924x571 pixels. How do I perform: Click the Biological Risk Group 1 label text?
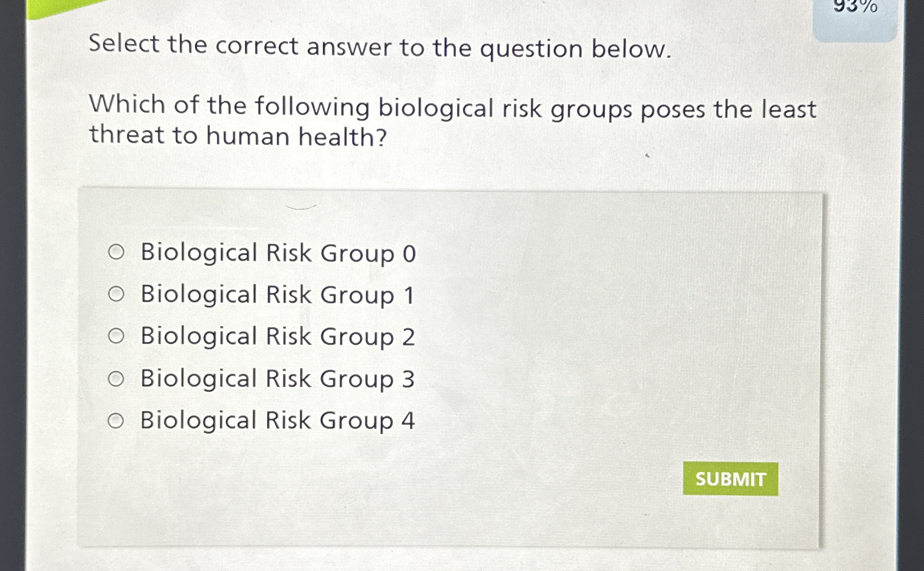[276, 295]
